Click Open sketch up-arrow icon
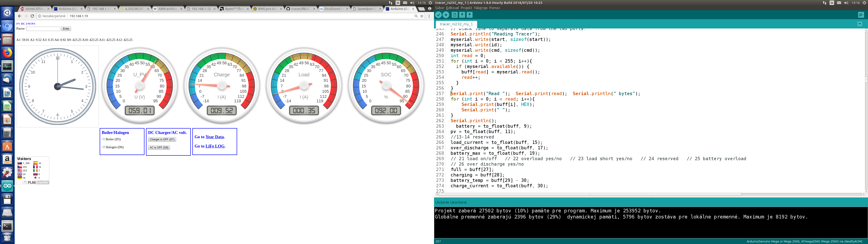Image resolution: width=868 pixels, height=244 pixels. (x=462, y=15)
